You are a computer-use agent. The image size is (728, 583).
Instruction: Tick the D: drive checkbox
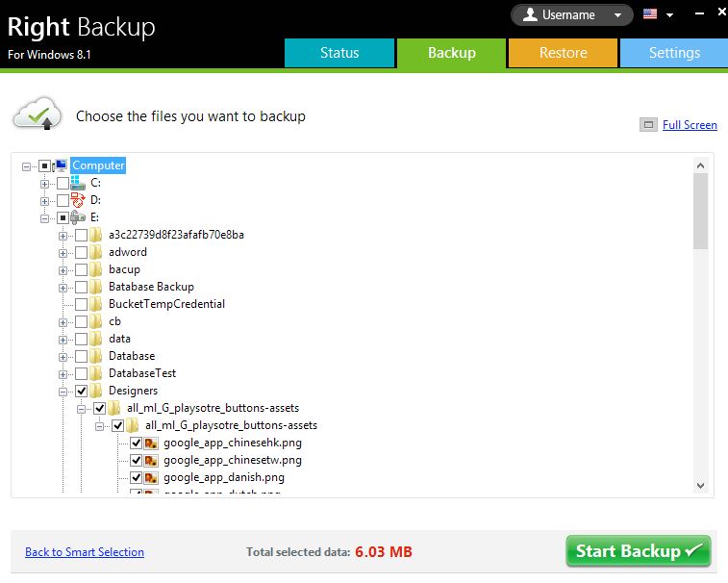pos(63,201)
